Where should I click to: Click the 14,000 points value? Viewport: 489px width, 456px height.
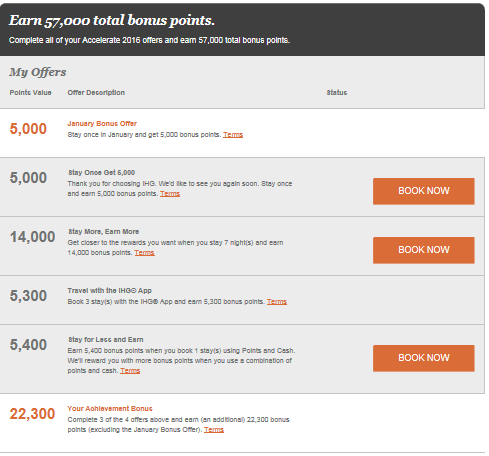(x=32, y=237)
